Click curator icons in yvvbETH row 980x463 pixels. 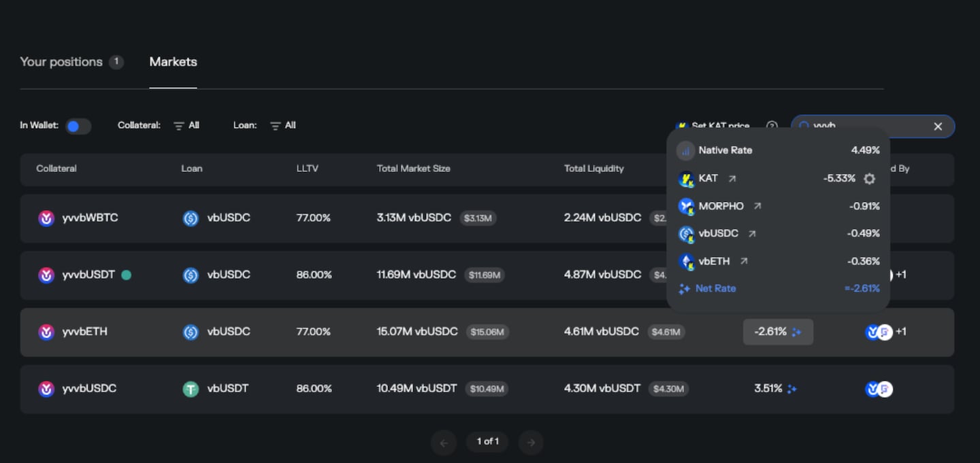[879, 332]
